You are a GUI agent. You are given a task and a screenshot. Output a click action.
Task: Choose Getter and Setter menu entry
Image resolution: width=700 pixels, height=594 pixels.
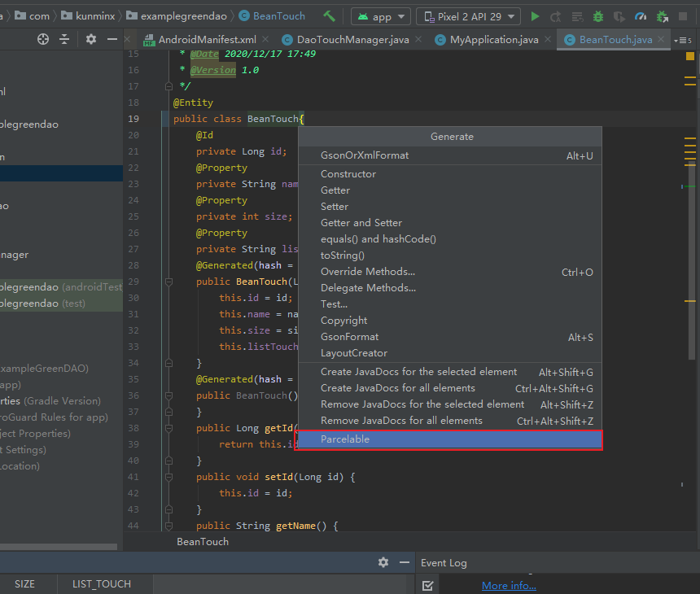click(x=450, y=223)
